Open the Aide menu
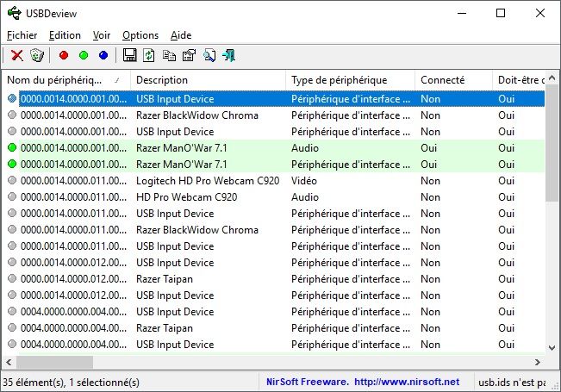 (181, 35)
